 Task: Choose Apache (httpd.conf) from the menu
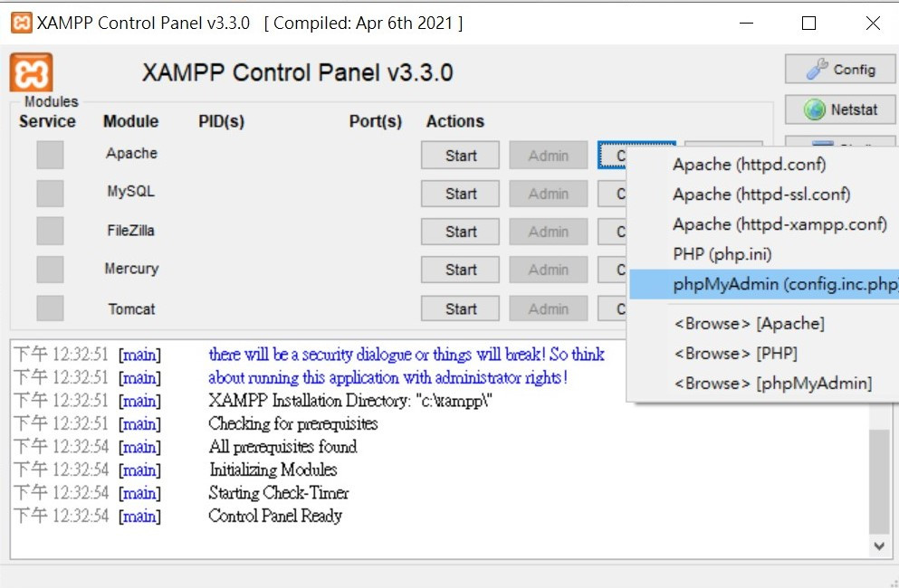pos(764,165)
